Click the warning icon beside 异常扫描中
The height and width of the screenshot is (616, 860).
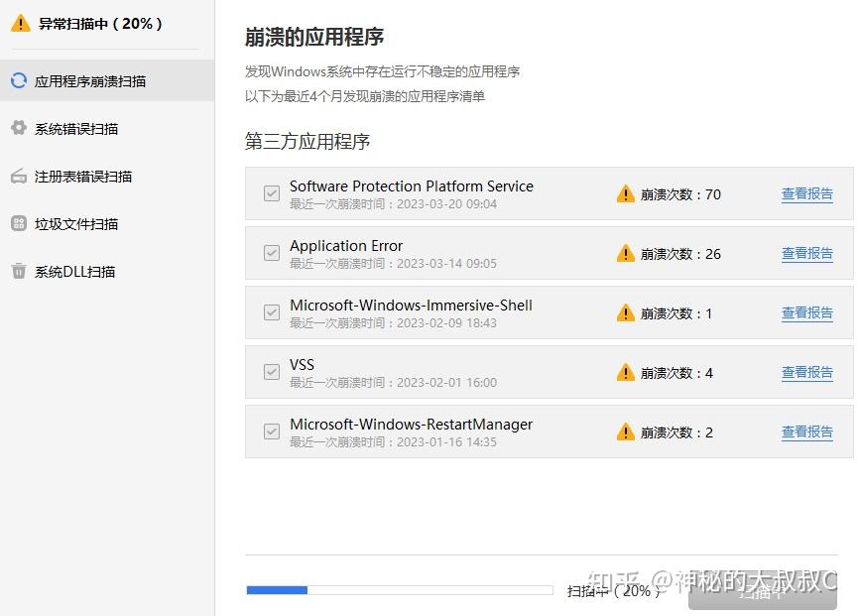[x=20, y=23]
